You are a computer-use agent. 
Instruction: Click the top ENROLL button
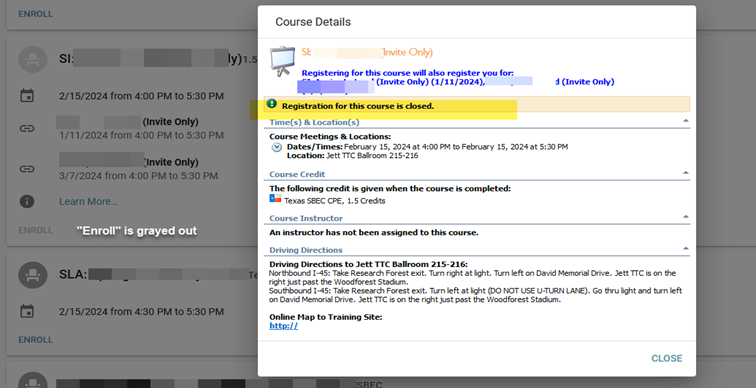coord(36,14)
